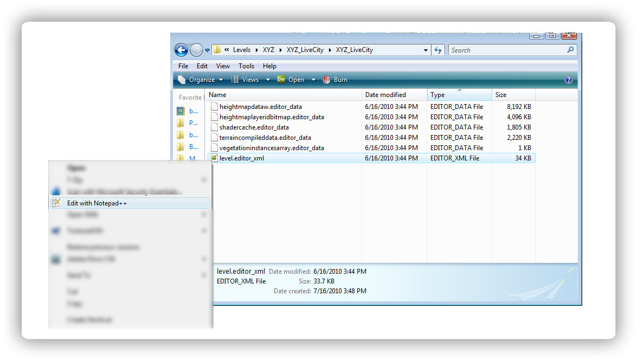Image resolution: width=644 pixels, height=361 pixels.
Task: Click the heightmapdataw file icon
Action: click(214, 107)
